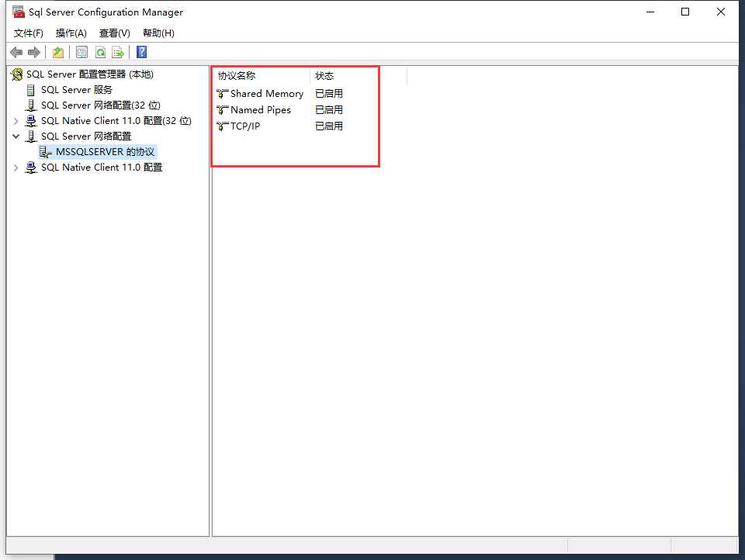This screenshot has height=560, width=745.
Task: Open the 操作(A) menu
Action: point(71,33)
